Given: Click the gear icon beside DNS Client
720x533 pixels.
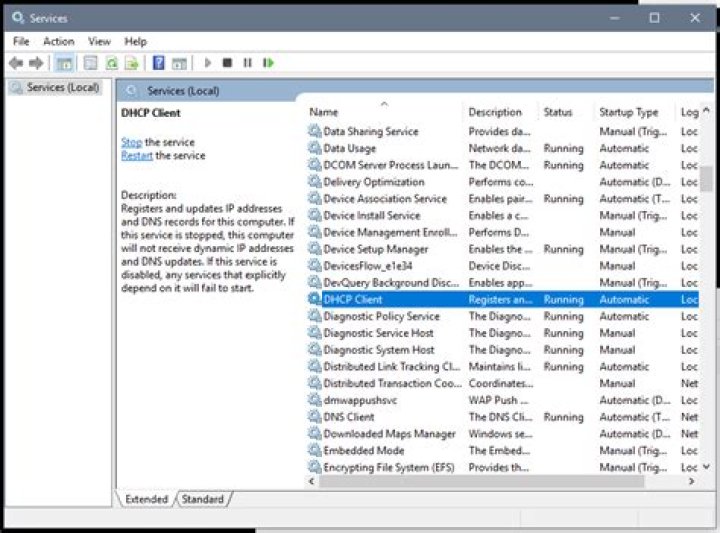Looking at the screenshot, I should click(x=315, y=416).
